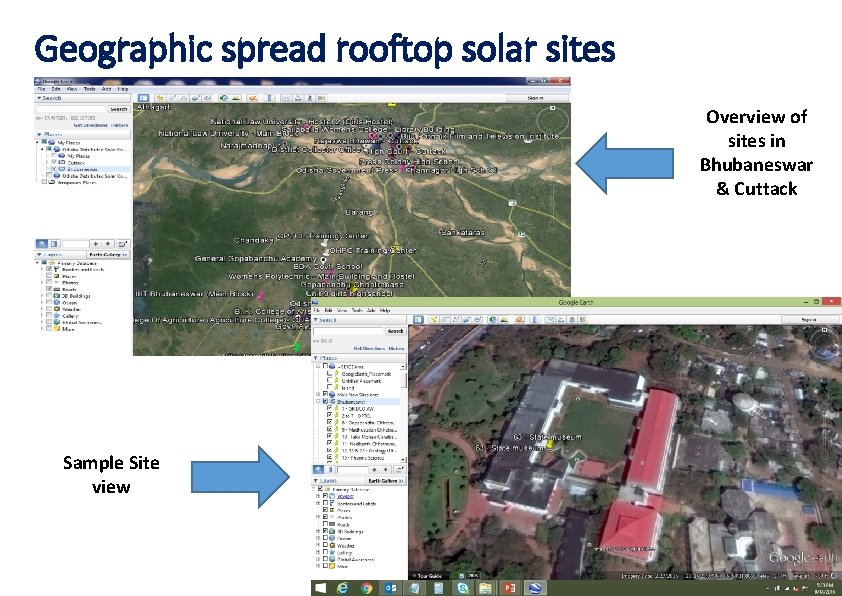Toggle Bhubaneswar folder checkbox in front window
The width and height of the screenshot is (842, 596).
[x=325, y=401]
